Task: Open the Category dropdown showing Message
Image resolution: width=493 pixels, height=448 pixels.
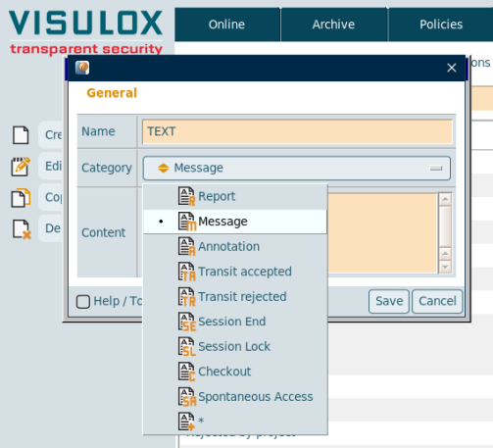Action: tap(297, 168)
